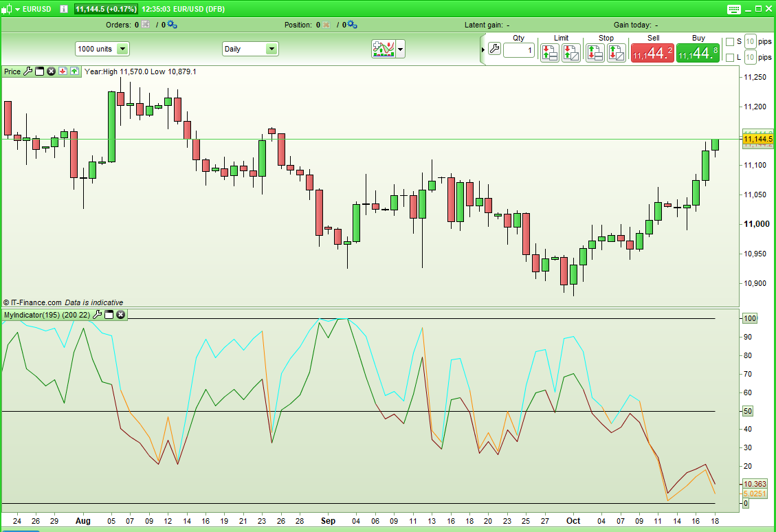Open trading toolbar wrench settings near Qty
This screenshot has width=776, height=532.
[494, 49]
